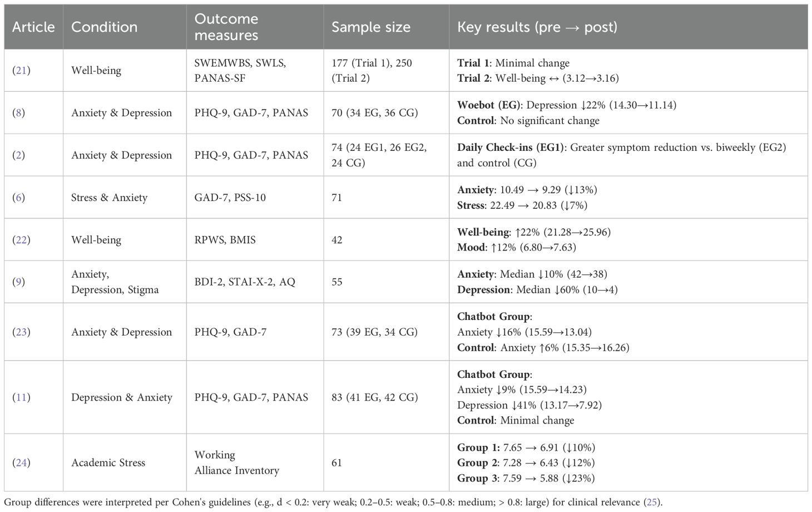Select the Condition column header
The height and width of the screenshot is (512, 812).
(x=104, y=27)
